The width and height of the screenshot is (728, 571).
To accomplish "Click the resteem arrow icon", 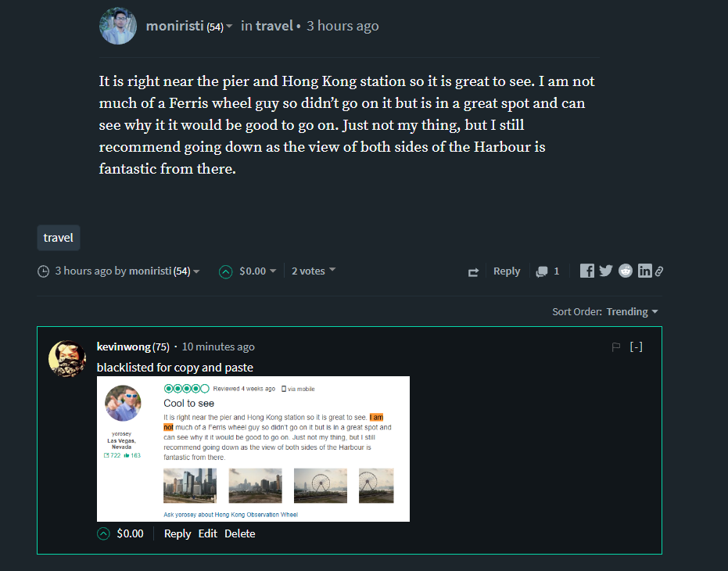I will point(473,272).
